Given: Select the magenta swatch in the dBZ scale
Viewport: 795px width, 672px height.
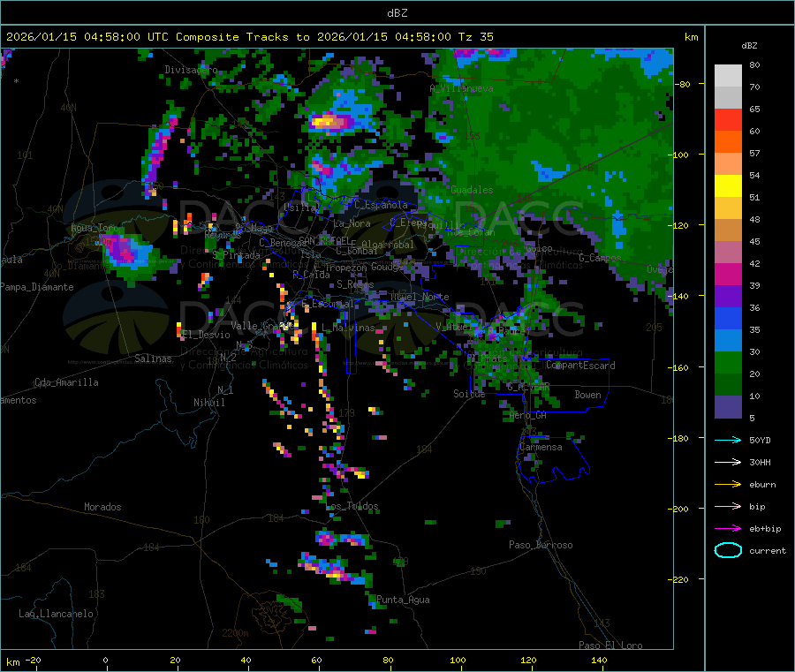Looking at the screenshot, I should 728,274.
